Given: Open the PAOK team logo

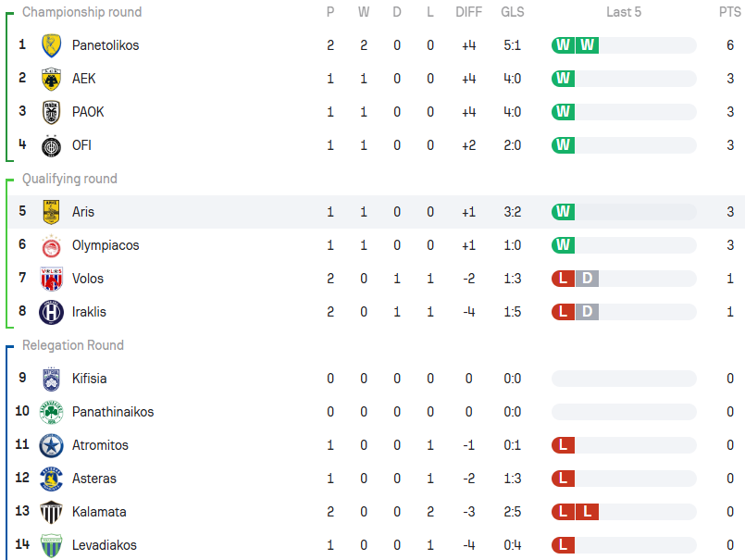Looking at the screenshot, I should click(51, 112).
